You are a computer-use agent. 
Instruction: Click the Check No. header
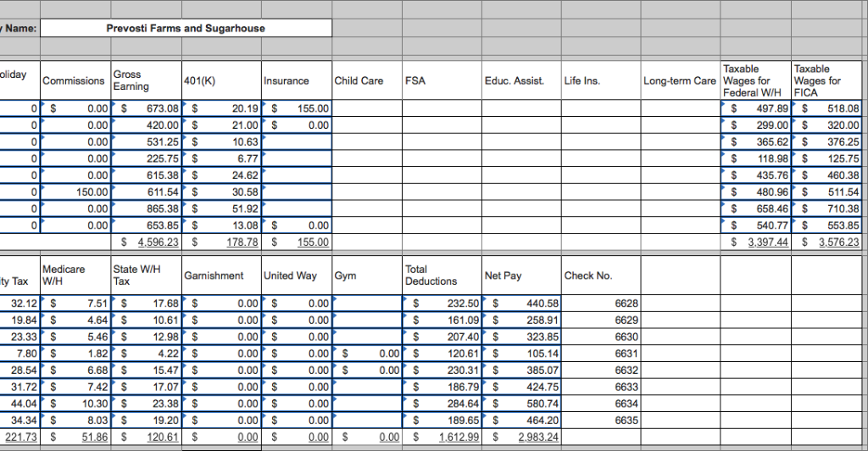pyautogui.click(x=601, y=275)
